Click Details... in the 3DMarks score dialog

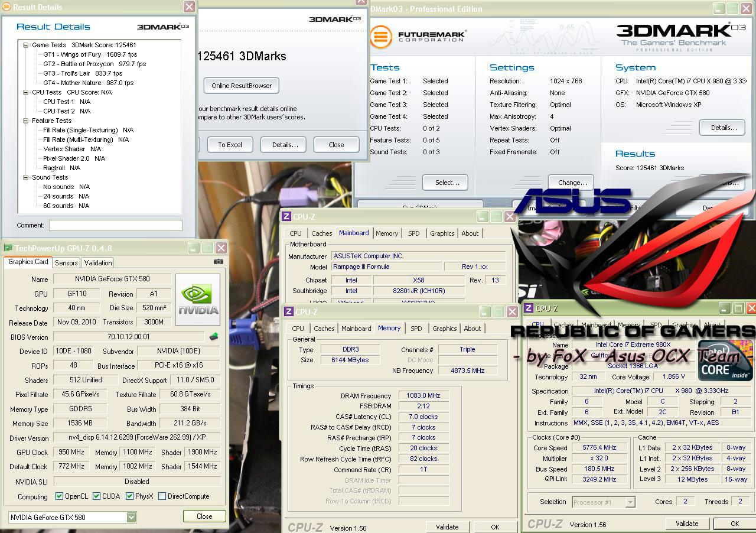285,145
